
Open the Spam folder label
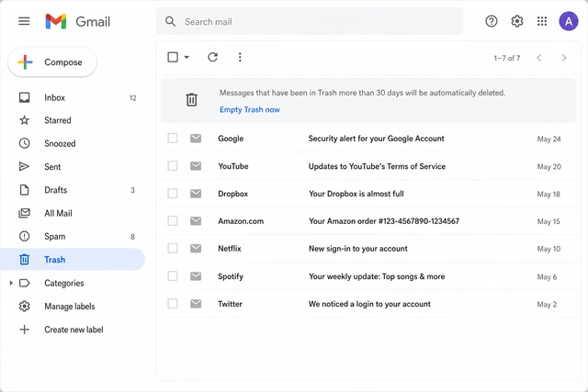55,237
